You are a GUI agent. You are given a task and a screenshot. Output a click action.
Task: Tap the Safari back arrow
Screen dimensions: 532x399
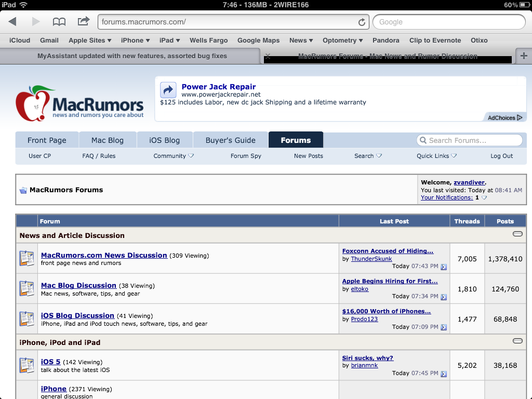point(12,22)
